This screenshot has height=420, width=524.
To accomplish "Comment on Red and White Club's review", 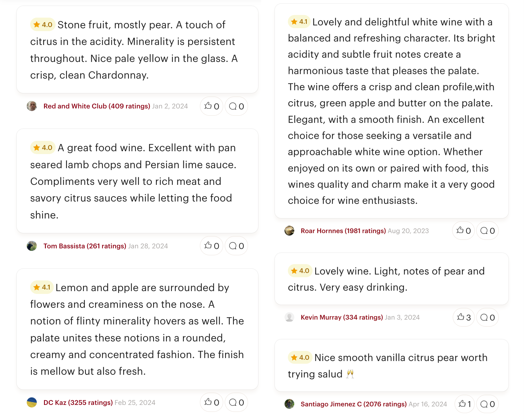I will (236, 106).
